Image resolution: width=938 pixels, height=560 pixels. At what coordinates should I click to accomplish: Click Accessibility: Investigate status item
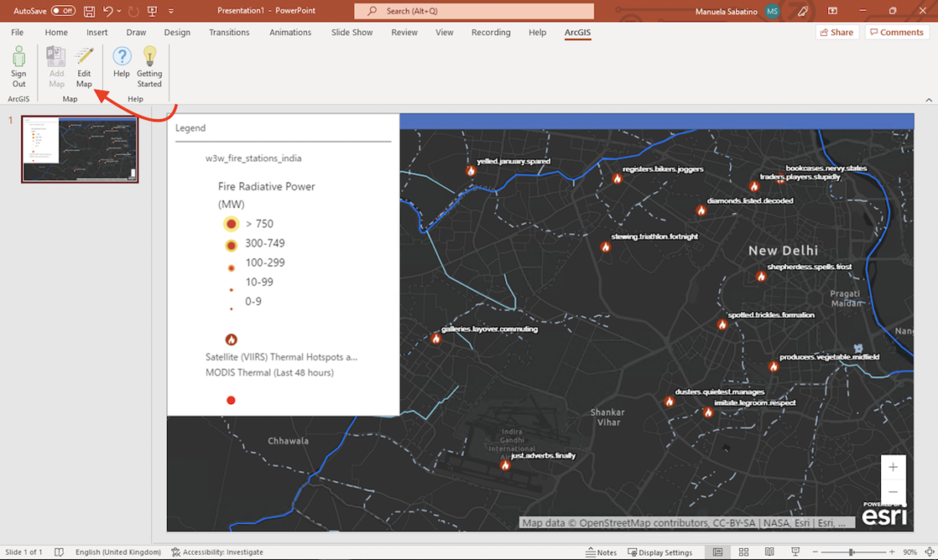[x=217, y=552]
